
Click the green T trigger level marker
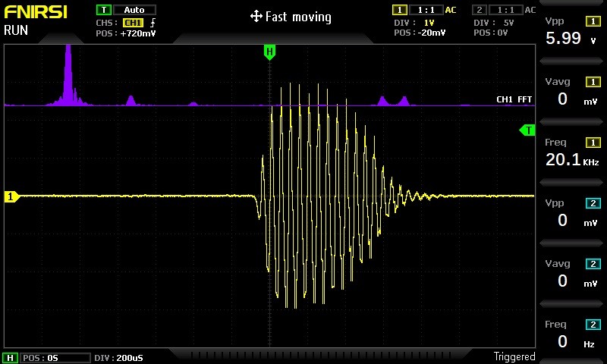click(527, 130)
